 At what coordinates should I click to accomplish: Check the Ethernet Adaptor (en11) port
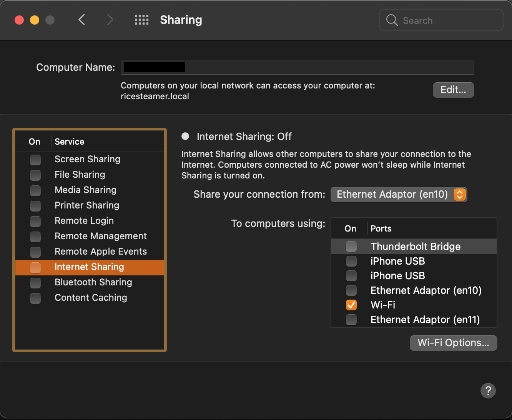pos(351,320)
